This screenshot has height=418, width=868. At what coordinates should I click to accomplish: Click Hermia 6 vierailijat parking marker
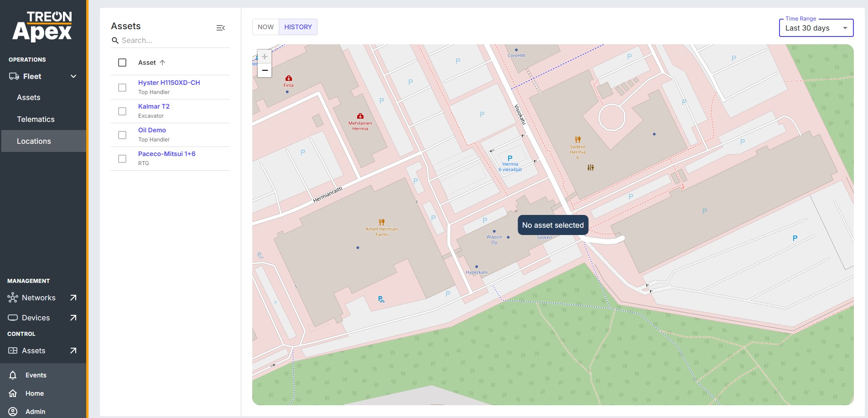coord(510,158)
